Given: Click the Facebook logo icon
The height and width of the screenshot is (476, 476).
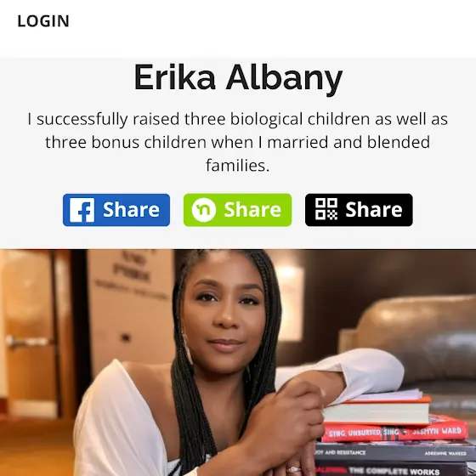Looking at the screenshot, I should point(82,210).
